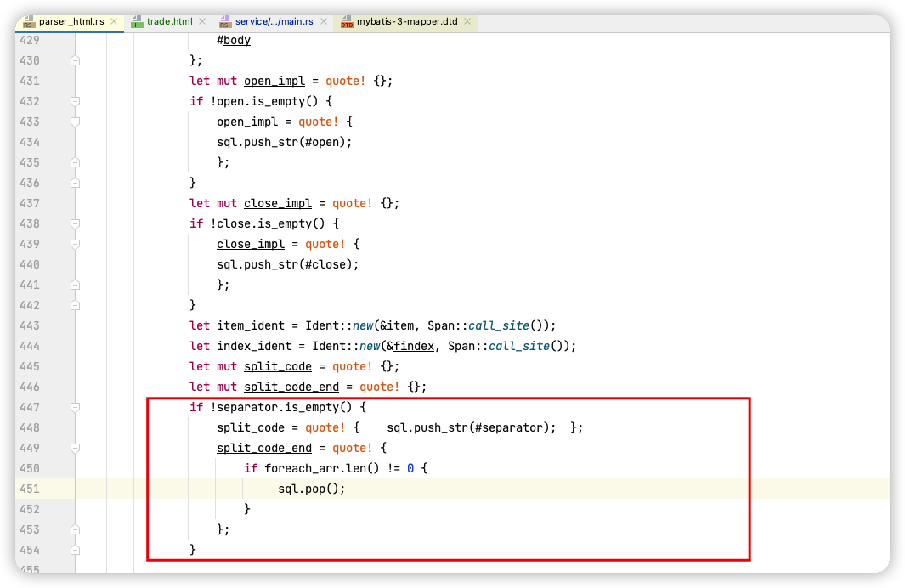Expand the fold marker at line 430
Viewport: 905px width, 588px height.
pos(75,60)
